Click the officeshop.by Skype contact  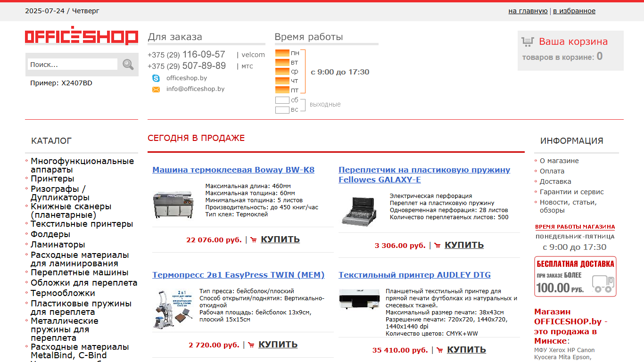187,78
